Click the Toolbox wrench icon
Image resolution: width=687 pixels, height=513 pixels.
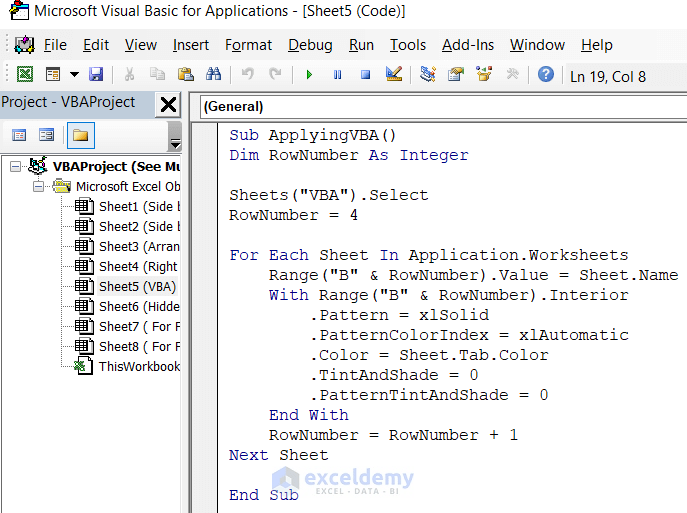tap(512, 74)
